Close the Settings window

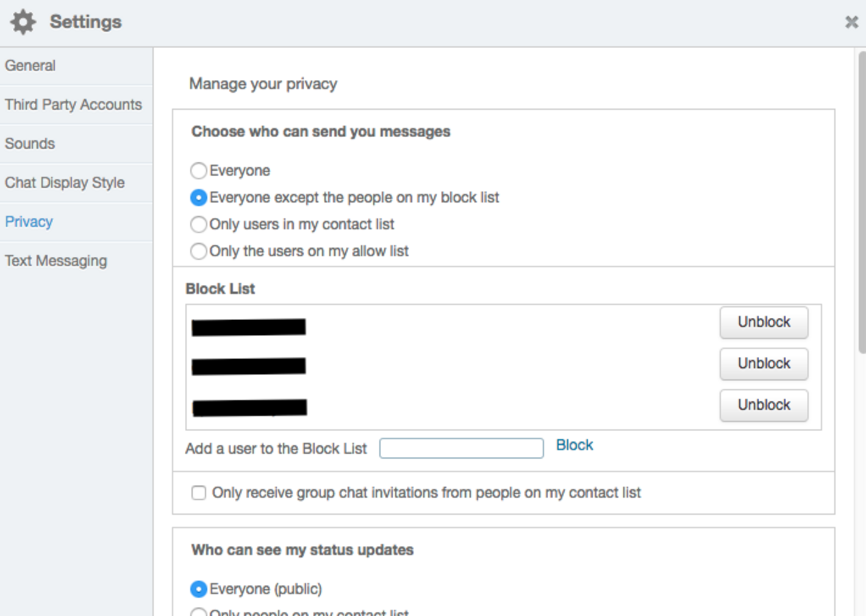click(x=851, y=22)
